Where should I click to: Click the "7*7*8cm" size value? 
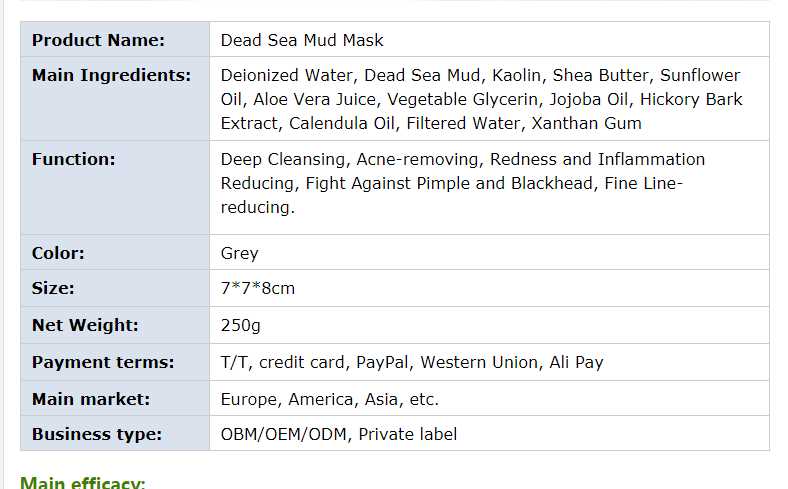pos(257,289)
